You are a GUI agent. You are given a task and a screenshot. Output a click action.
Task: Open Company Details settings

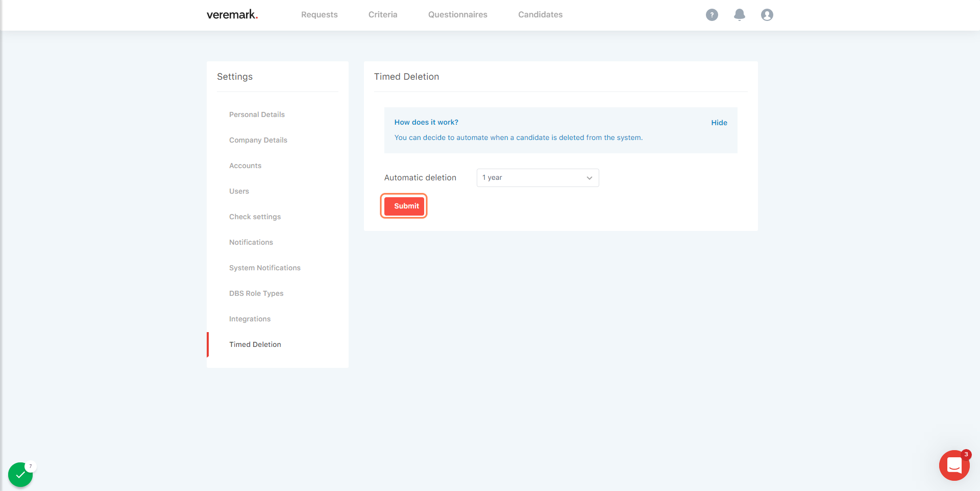coord(258,140)
